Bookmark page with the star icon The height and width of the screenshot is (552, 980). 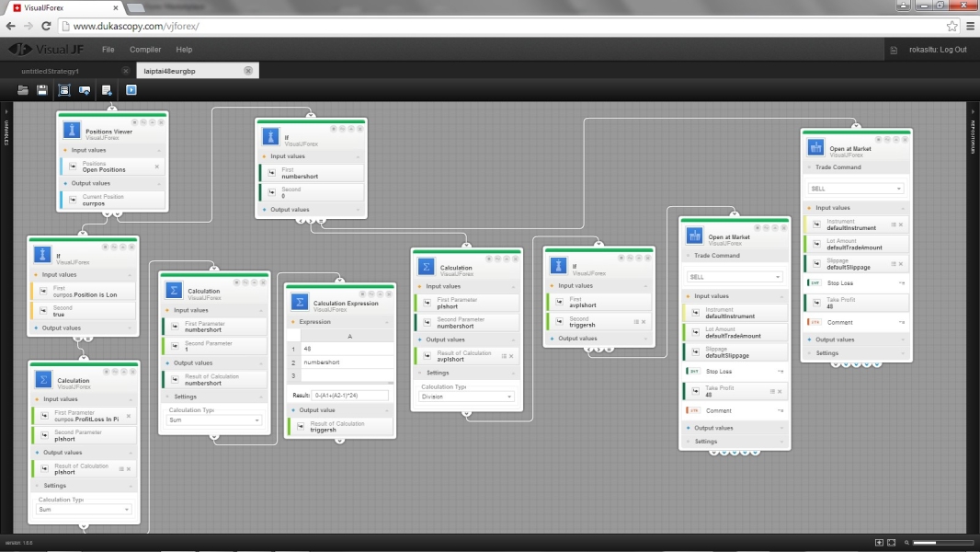(952, 27)
